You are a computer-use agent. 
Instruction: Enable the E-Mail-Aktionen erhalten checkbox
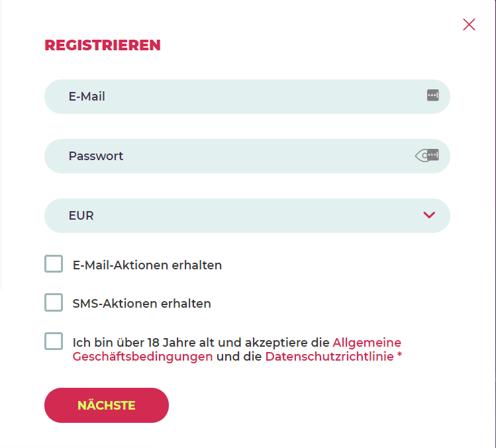[x=54, y=264]
